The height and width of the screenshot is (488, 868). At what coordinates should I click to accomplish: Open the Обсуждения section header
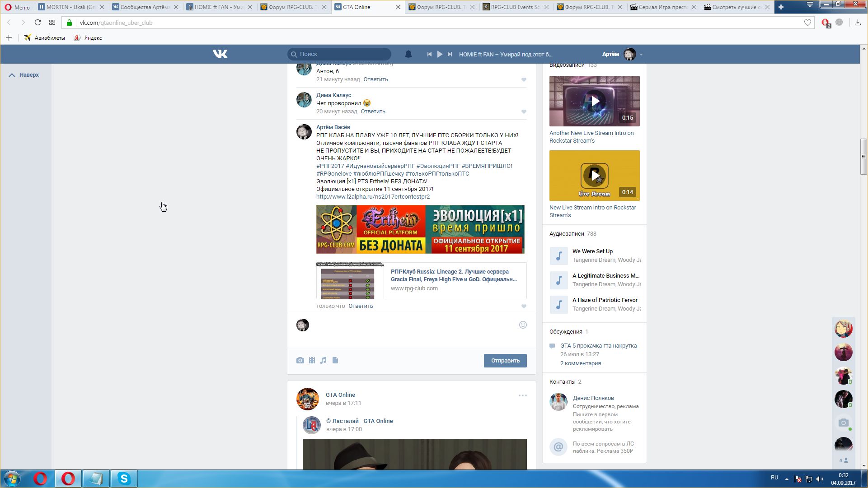pos(568,332)
